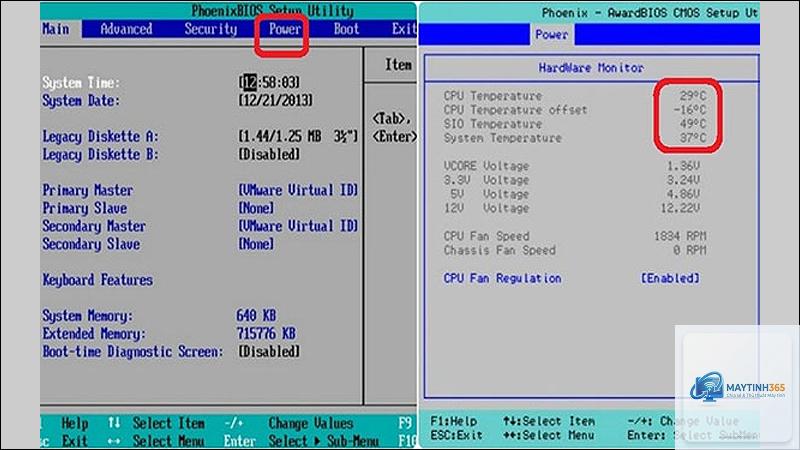Toggle CPU Fan Regulation Enabled value
The height and width of the screenshot is (450, 800).
(x=670, y=279)
